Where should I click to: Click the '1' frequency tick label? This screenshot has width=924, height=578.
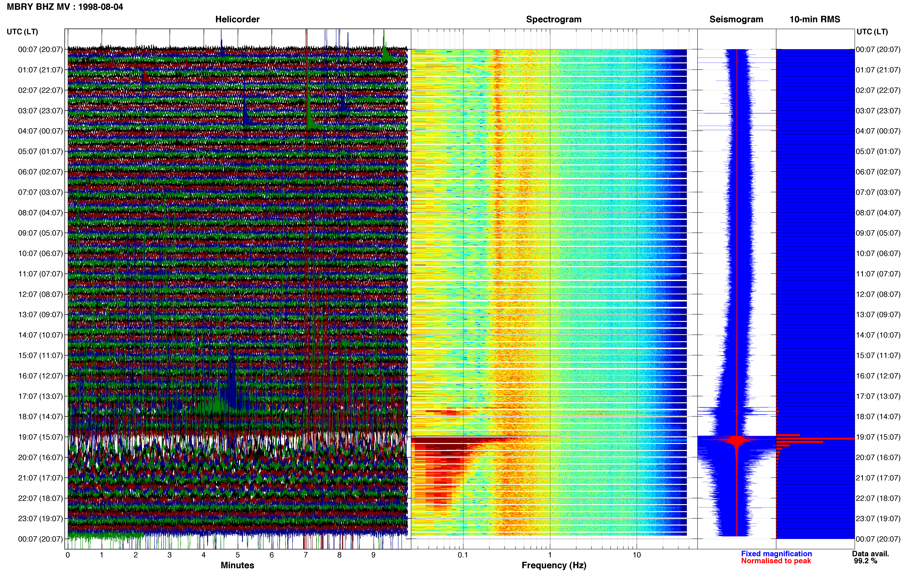tap(550, 555)
